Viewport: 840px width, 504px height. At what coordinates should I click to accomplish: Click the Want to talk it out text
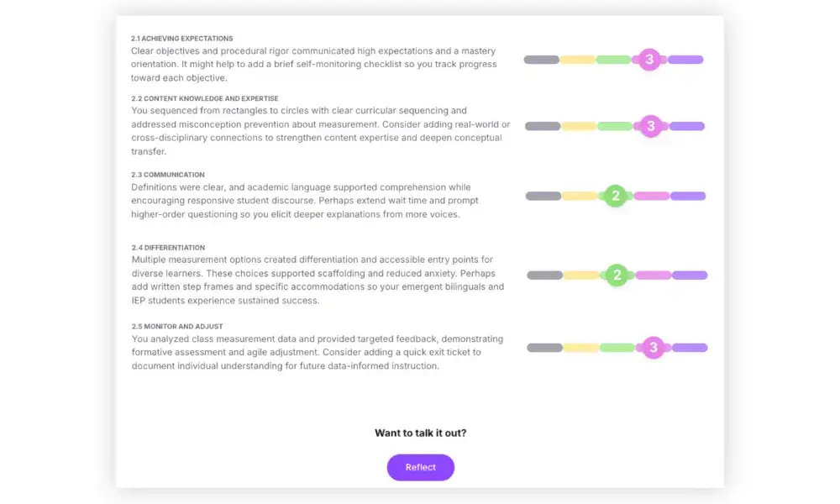coord(420,433)
